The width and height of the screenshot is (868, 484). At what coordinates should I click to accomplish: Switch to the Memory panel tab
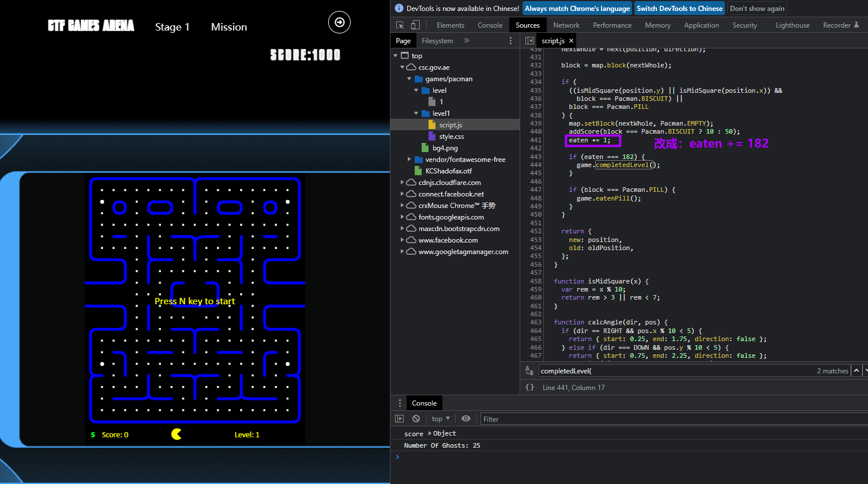point(657,25)
